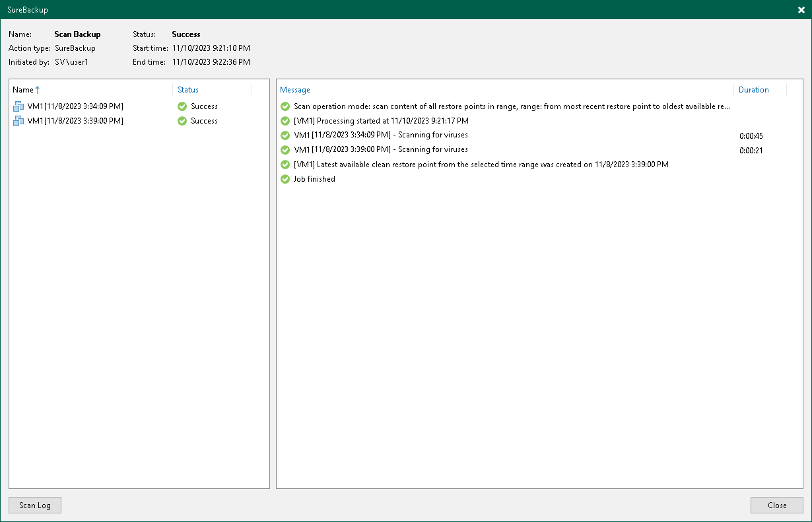Viewport: 812px width, 522px height.
Task: Sort messages by the Duration column
Action: tap(753, 89)
